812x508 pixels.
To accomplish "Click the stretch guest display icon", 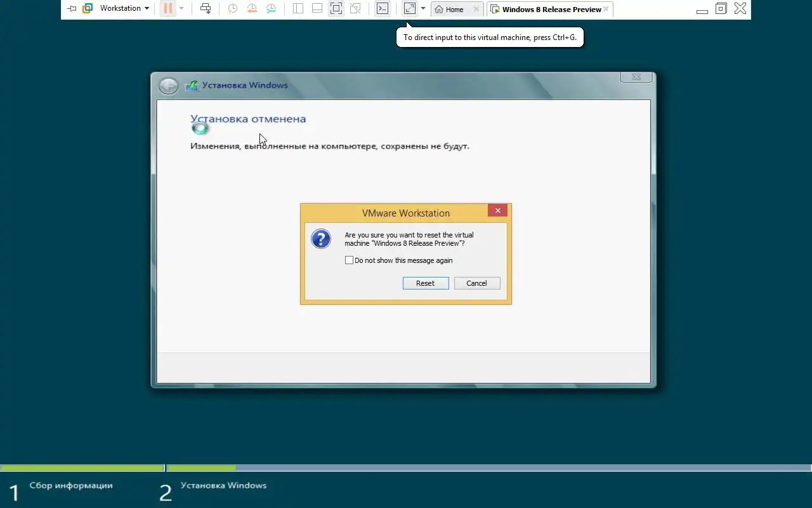I will pos(410,9).
